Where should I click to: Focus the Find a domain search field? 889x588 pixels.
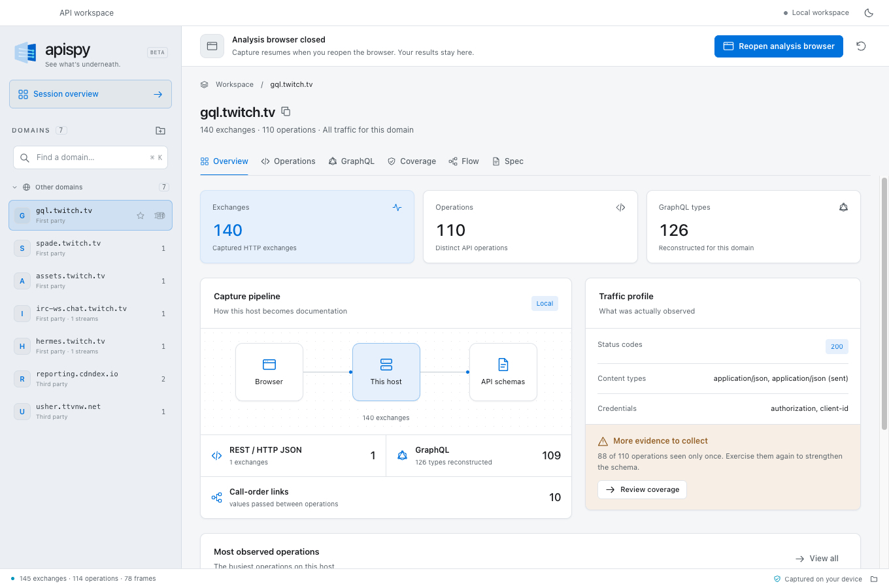91,157
